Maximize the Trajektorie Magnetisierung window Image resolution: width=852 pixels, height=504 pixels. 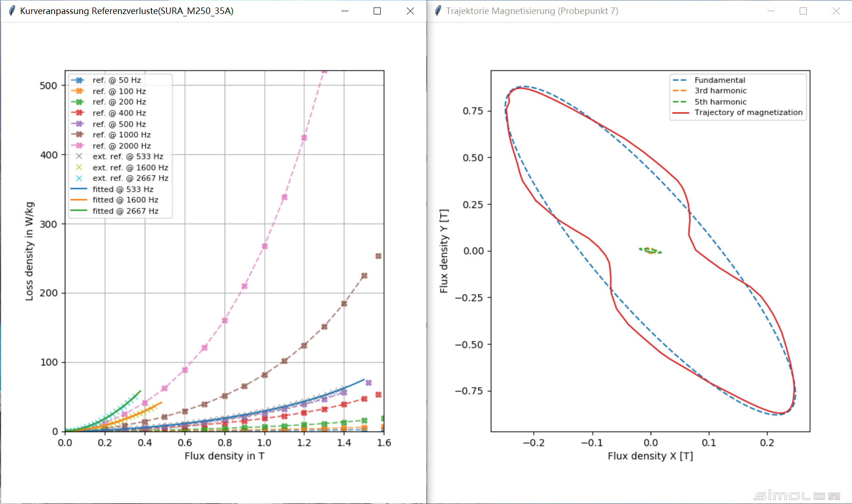tap(803, 11)
